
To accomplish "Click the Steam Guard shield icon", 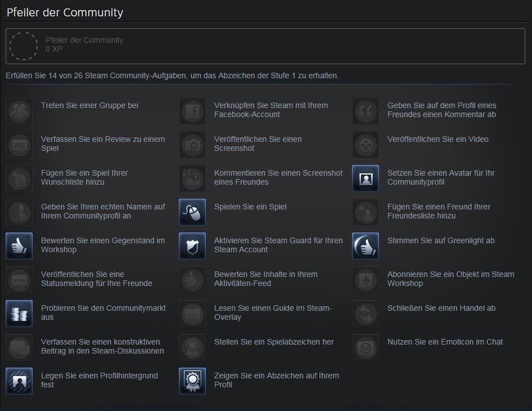I will pyautogui.click(x=192, y=246).
